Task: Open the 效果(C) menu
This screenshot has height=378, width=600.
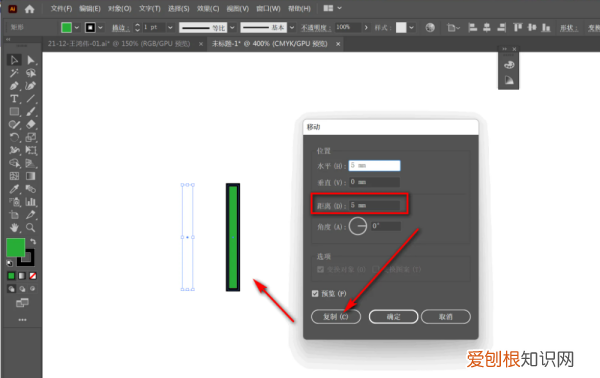Action: (208, 8)
